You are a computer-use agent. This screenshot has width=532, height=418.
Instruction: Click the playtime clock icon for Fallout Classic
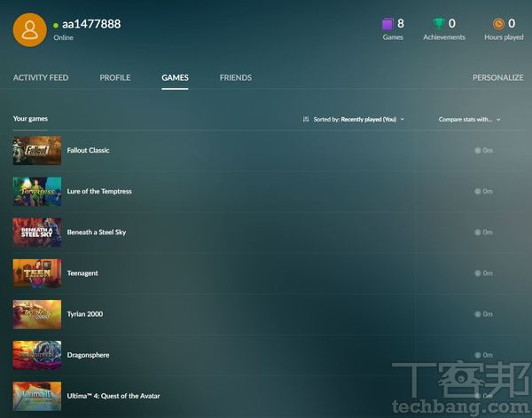click(x=478, y=150)
